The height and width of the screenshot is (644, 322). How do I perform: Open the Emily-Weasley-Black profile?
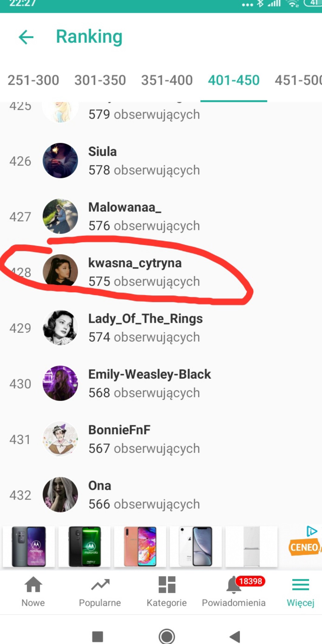[x=161, y=383]
